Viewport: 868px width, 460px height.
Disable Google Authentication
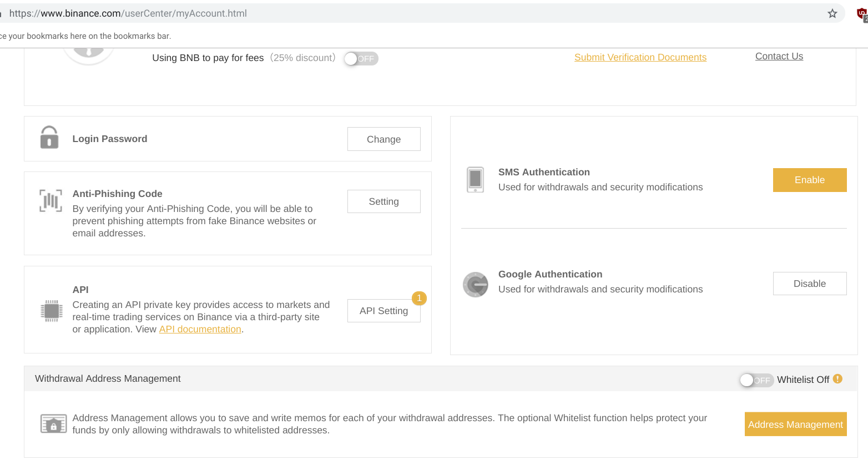810,284
